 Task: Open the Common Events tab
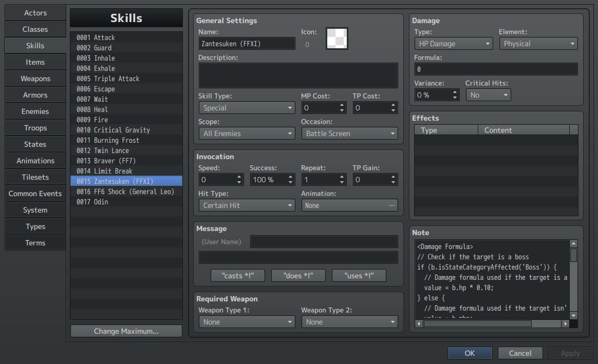point(35,194)
